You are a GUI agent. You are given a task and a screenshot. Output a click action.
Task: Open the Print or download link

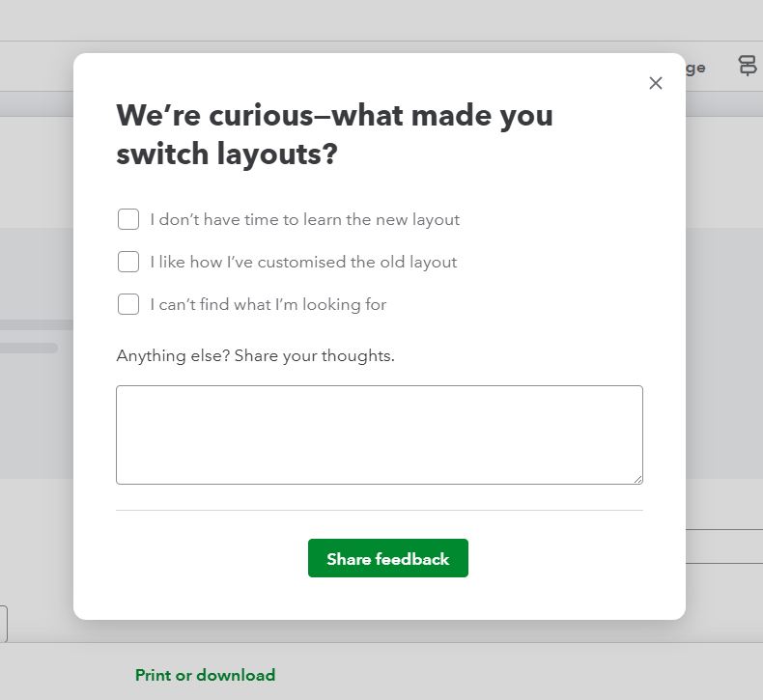click(205, 675)
